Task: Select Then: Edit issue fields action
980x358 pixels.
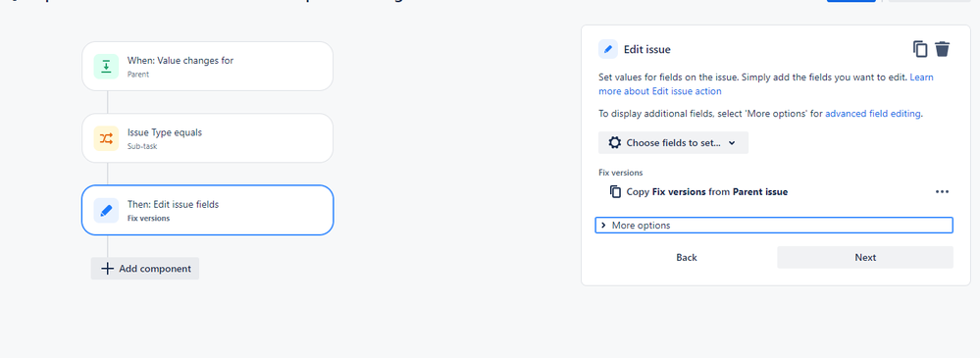Action: (x=208, y=210)
